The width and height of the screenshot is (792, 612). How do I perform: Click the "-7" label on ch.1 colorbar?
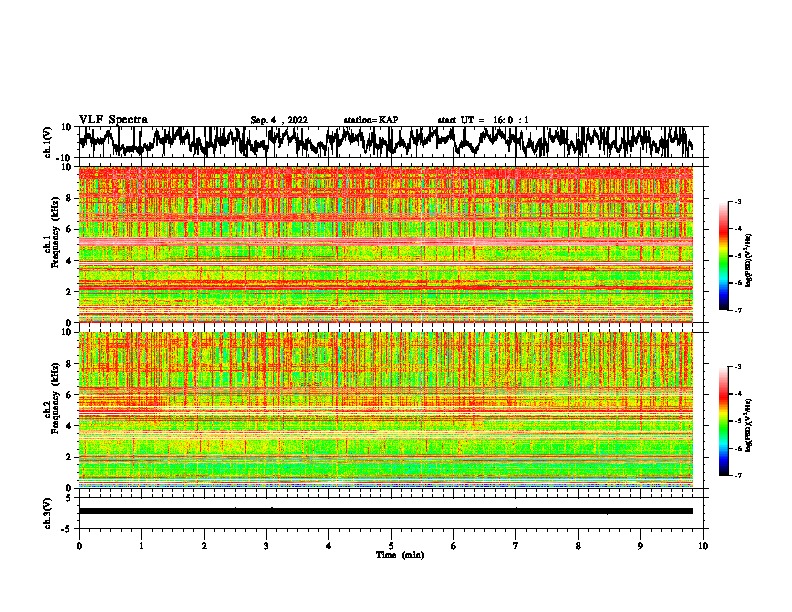(738, 310)
